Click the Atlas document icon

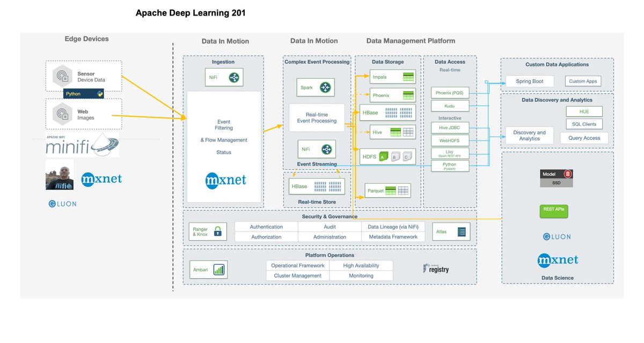[x=462, y=232]
